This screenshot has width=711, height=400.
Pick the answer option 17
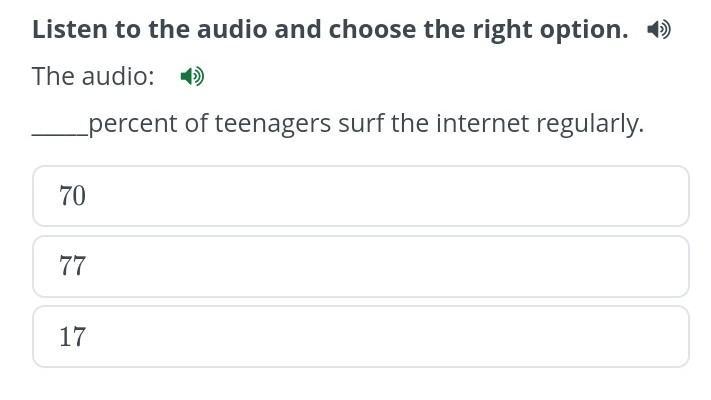coord(360,336)
